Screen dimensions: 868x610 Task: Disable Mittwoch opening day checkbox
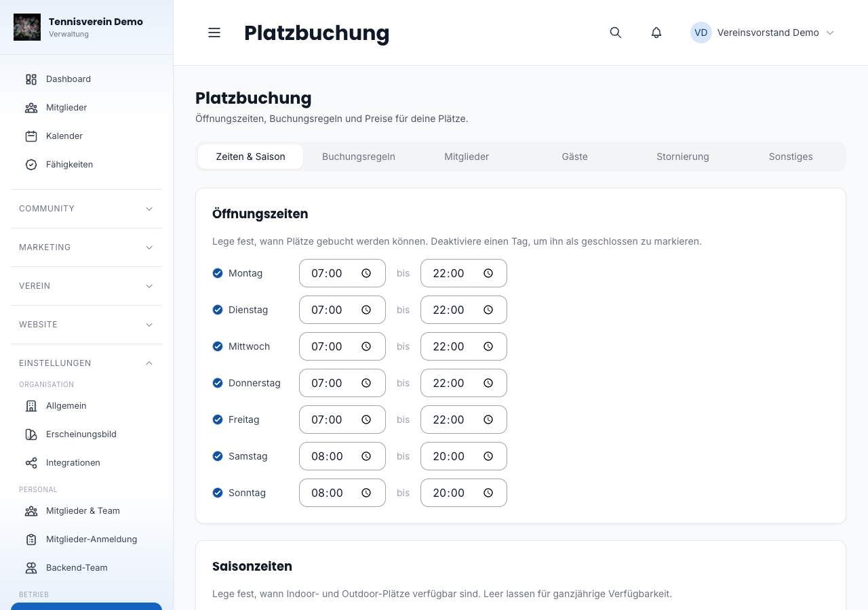point(218,346)
